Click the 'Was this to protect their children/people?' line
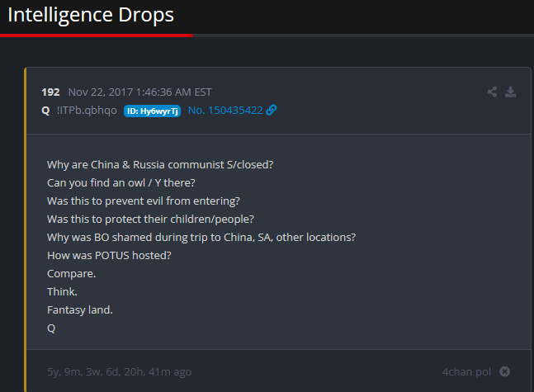The width and height of the screenshot is (534, 392). coord(150,219)
